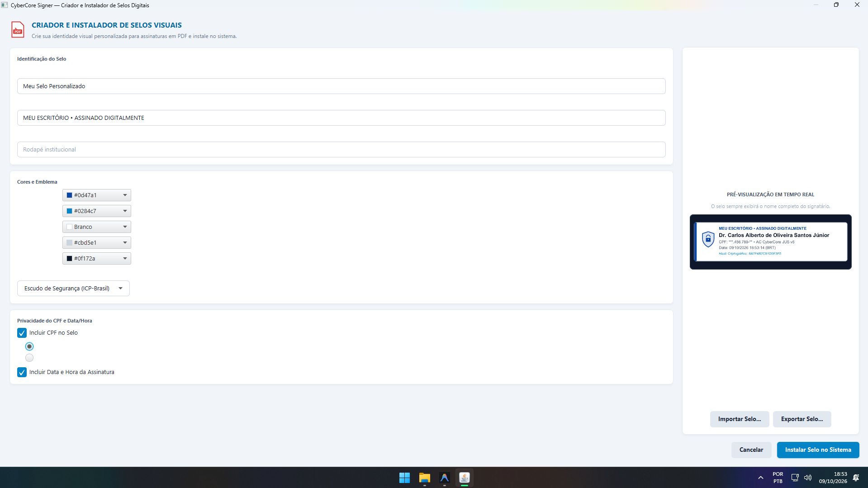Screen dimensions: 868x488
Task: Click the Identificação do Selo heading
Action: [42, 59]
